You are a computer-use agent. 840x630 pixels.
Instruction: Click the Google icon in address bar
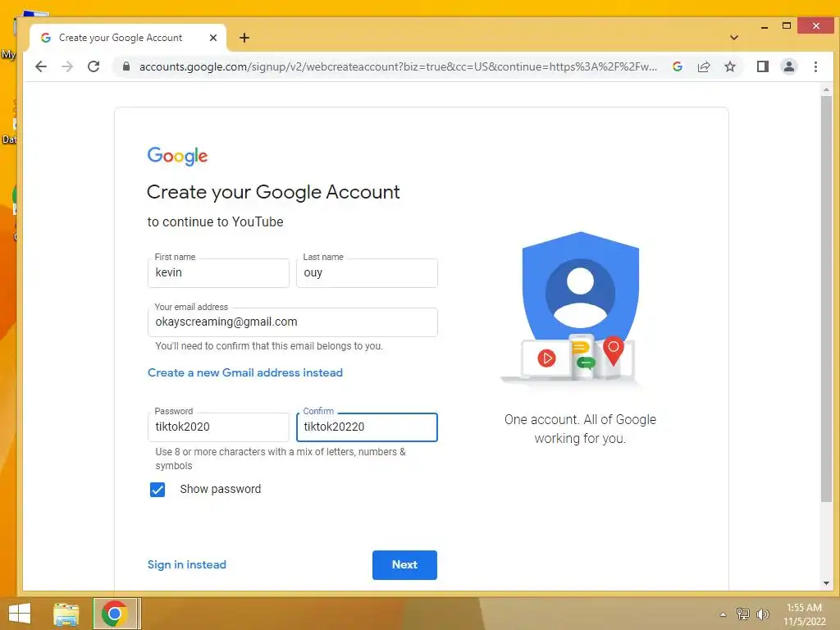tap(678, 66)
